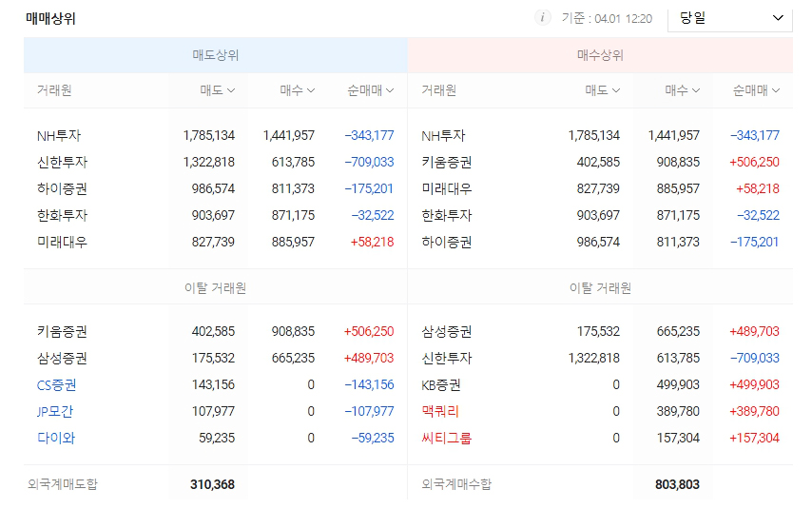
Task: Click 외국계매도합 value 310,368
Action: coord(212,484)
